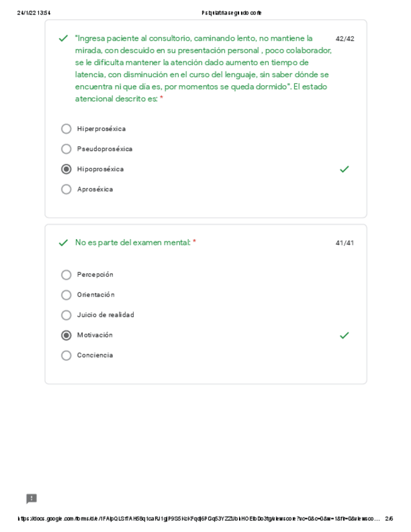
Task: Select the Juicio de realidad option
Action: [x=67, y=315]
